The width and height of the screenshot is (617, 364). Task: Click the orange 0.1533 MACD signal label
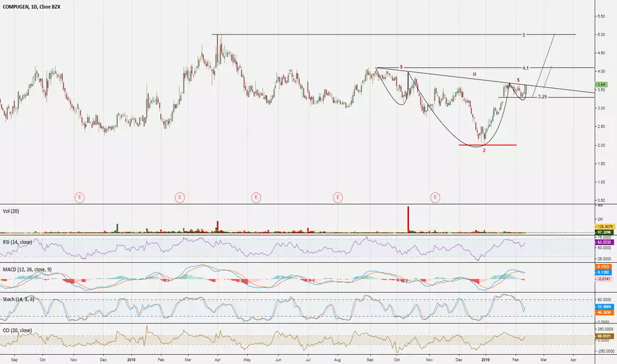604,267
